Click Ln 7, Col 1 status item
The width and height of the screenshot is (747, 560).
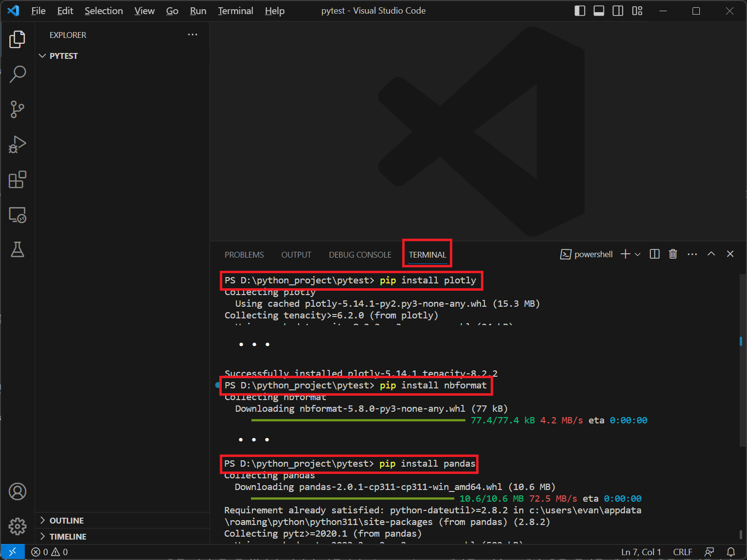tap(641, 552)
